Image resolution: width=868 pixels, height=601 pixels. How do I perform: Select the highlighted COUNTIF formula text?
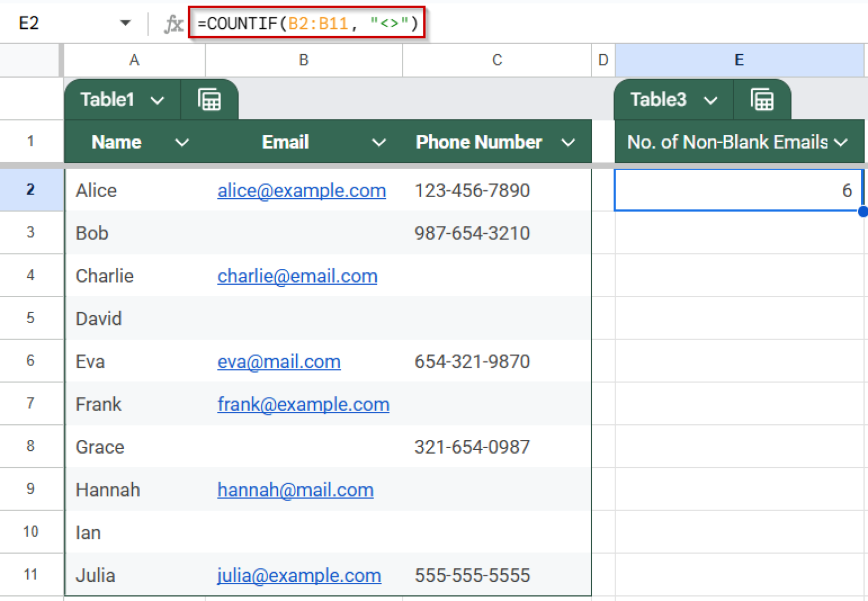(307, 23)
